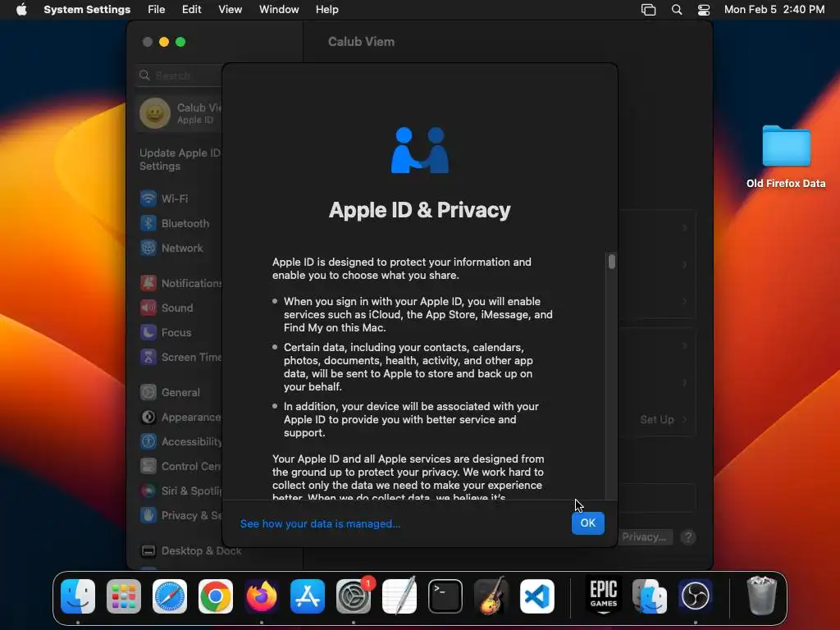Open Launchpad from the Dock
This screenshot has width=840, height=630.
pyautogui.click(x=124, y=596)
